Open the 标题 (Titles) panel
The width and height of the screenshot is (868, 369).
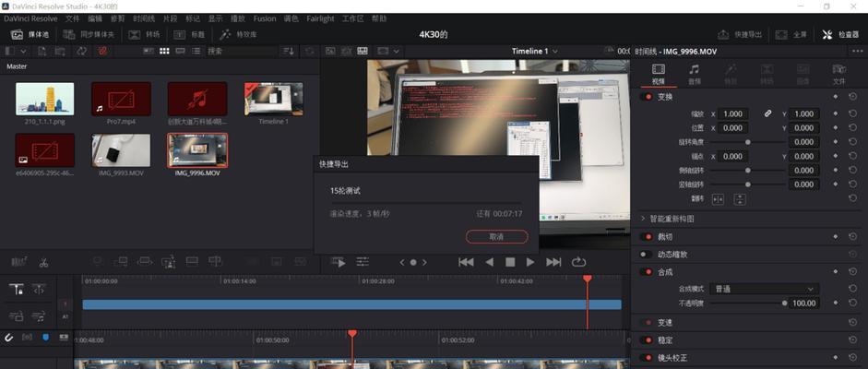pos(189,34)
